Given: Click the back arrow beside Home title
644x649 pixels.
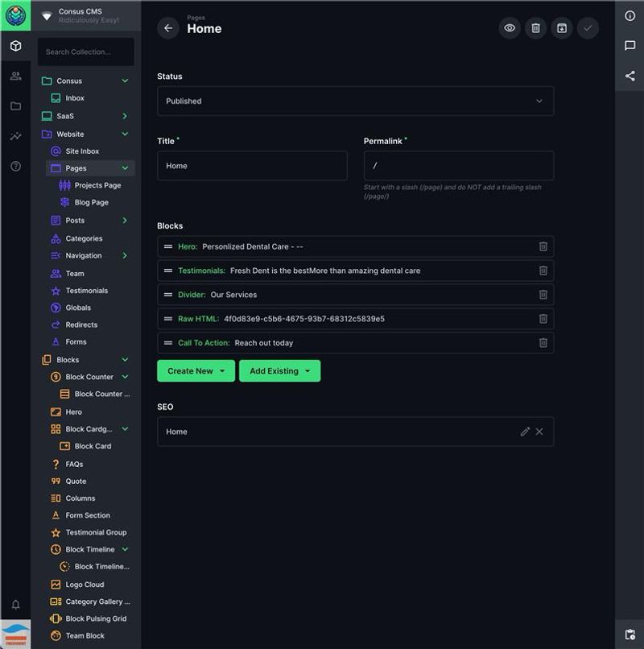Looking at the screenshot, I should (167, 28).
